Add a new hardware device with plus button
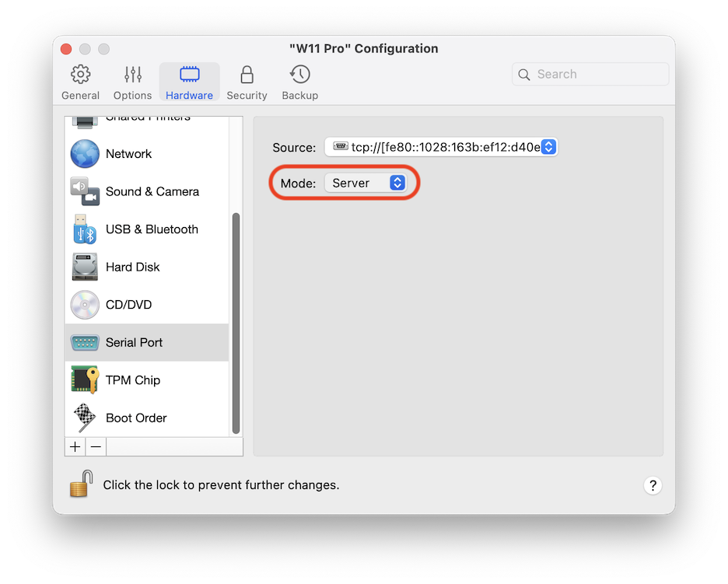Image resolution: width=728 pixels, height=584 pixels. [75, 446]
